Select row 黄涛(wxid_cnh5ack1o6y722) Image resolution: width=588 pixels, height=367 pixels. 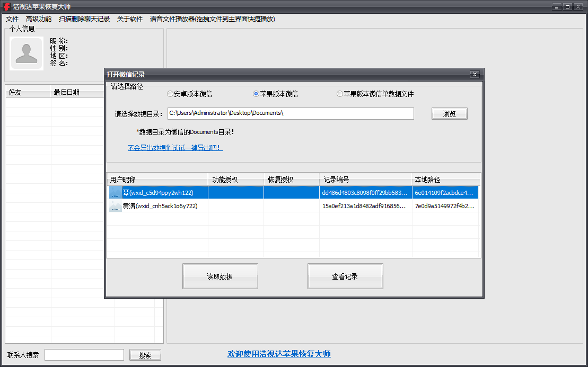click(x=293, y=205)
